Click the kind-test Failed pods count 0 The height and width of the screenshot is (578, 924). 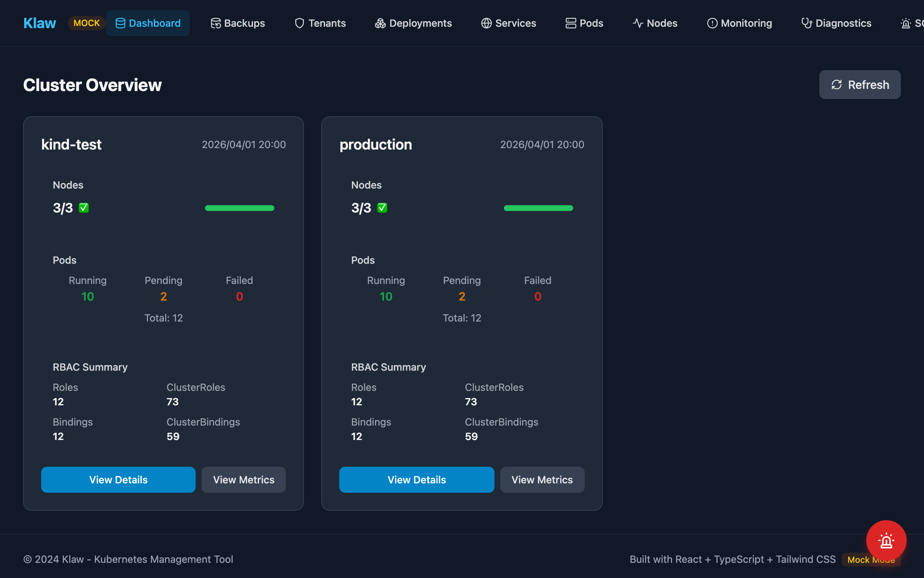tap(239, 297)
